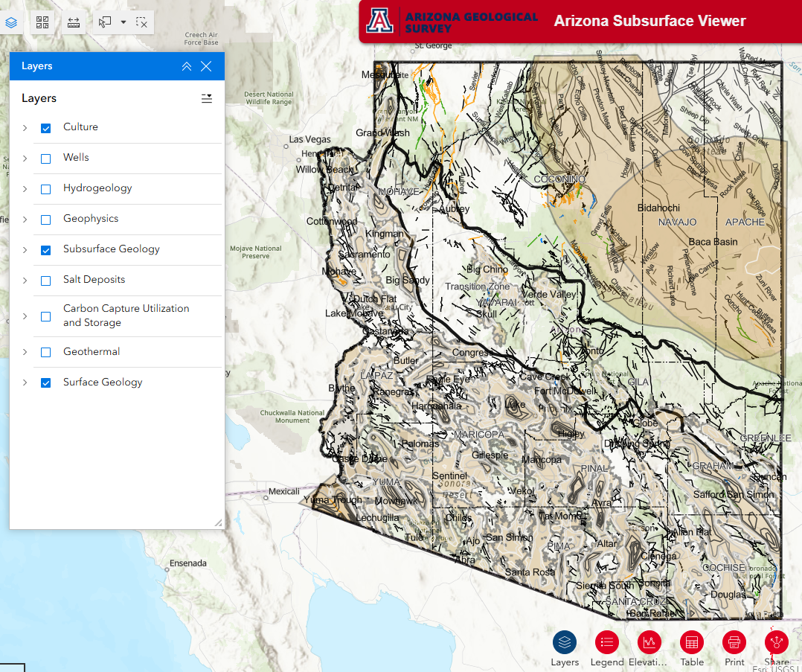Open selection tool options dropdown arrow
Viewport: 802px width, 672px height.
[x=123, y=22]
